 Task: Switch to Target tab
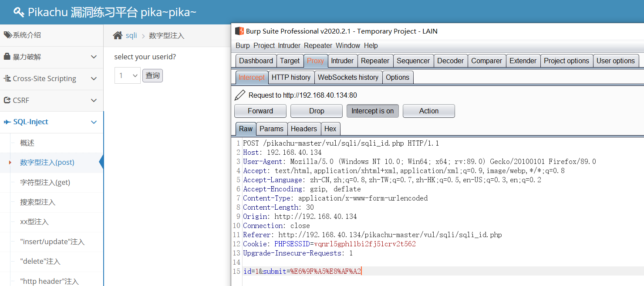pos(290,61)
